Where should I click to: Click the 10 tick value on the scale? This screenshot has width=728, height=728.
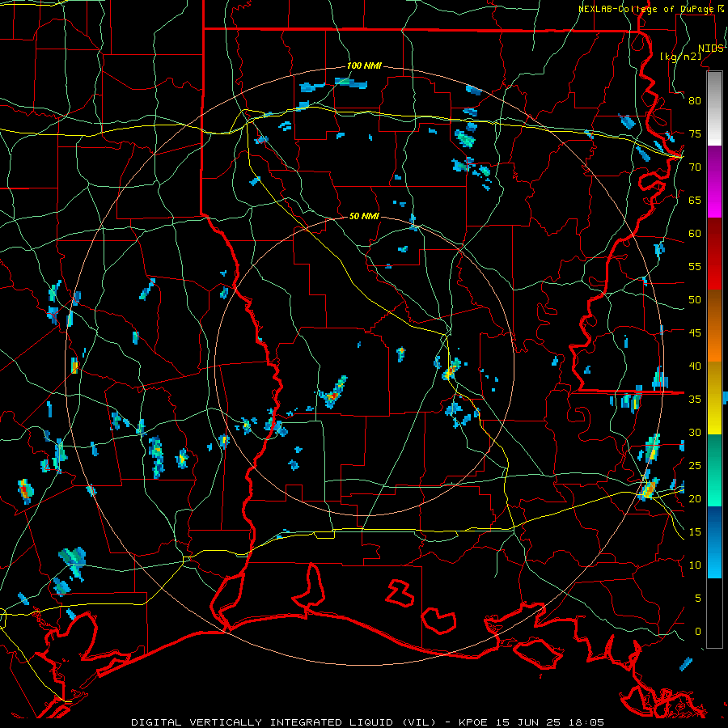[x=695, y=565]
